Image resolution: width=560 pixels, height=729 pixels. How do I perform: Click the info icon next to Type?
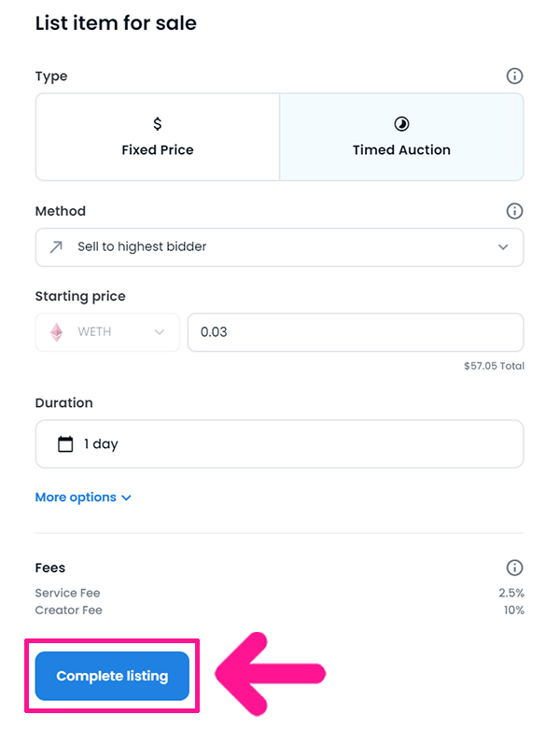tap(514, 76)
